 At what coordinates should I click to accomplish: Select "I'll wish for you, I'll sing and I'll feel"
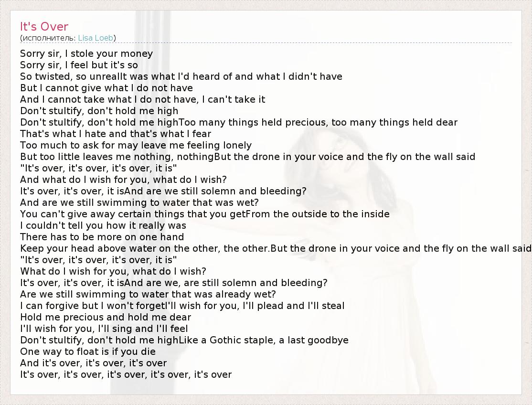tap(104, 329)
